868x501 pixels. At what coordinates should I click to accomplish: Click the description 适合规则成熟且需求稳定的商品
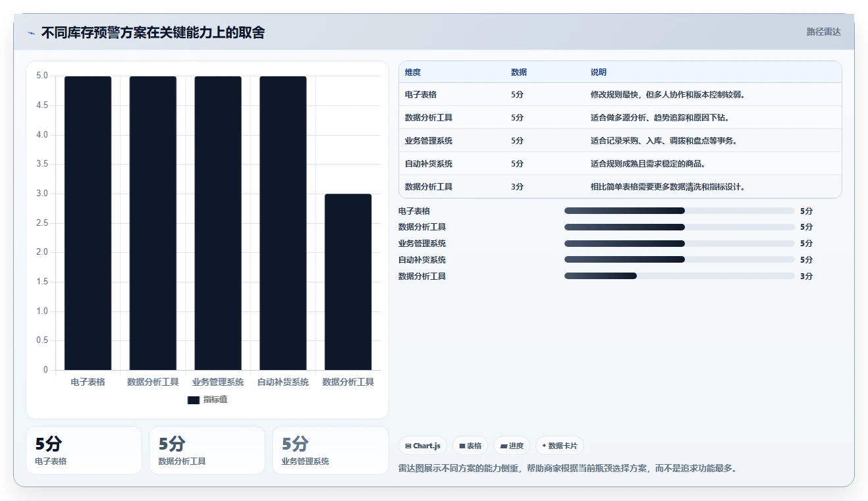click(648, 164)
